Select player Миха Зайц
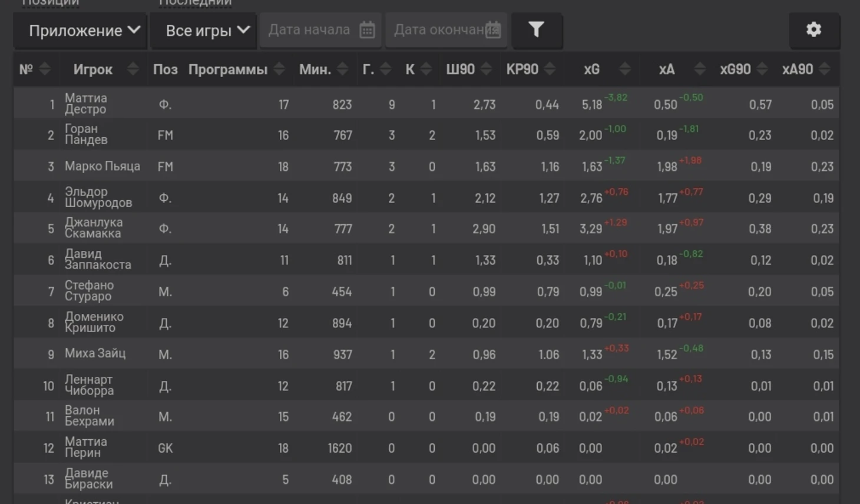 click(x=95, y=353)
